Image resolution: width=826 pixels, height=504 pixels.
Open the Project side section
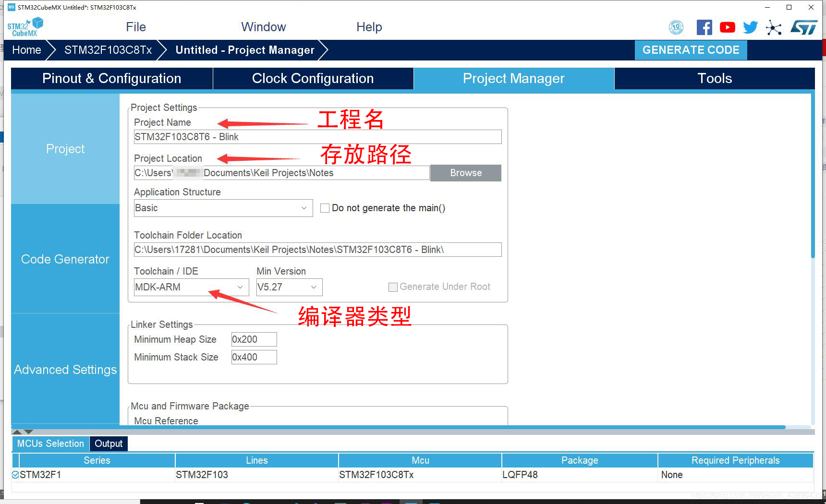[65, 149]
